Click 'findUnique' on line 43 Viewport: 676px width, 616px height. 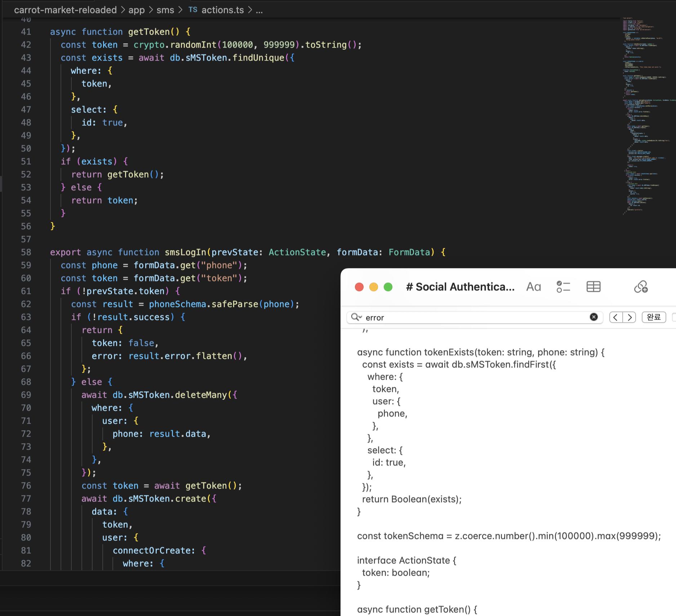[x=258, y=58]
